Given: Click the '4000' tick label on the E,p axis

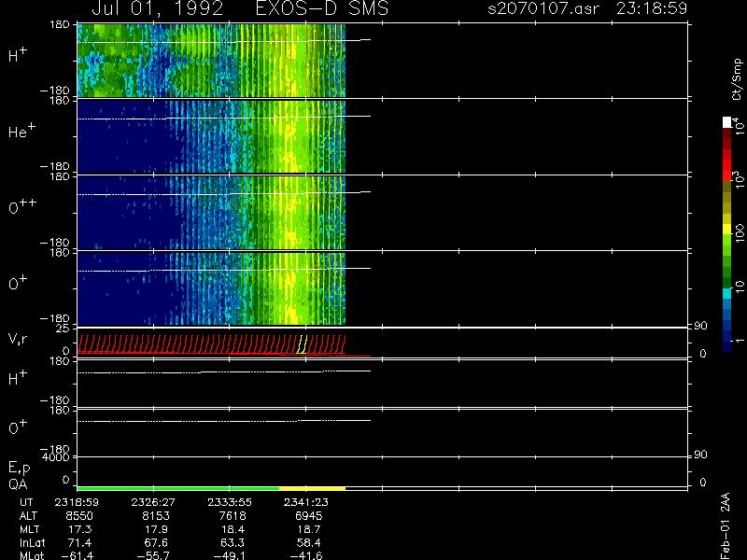Looking at the screenshot, I should [x=56, y=457].
